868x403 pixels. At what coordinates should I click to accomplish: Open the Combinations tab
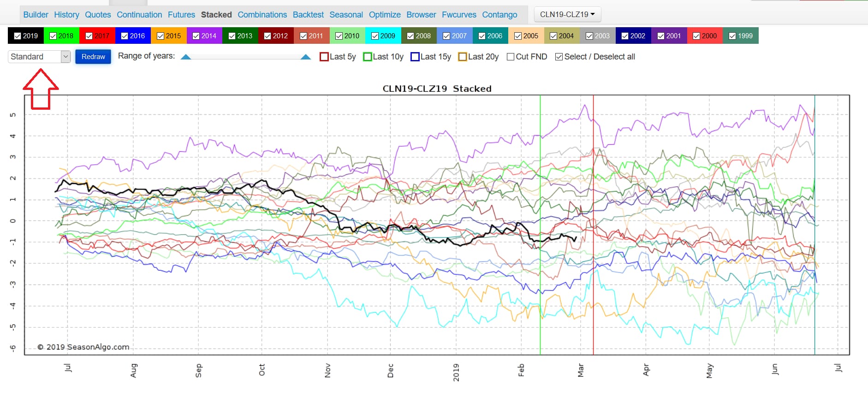[x=262, y=15]
